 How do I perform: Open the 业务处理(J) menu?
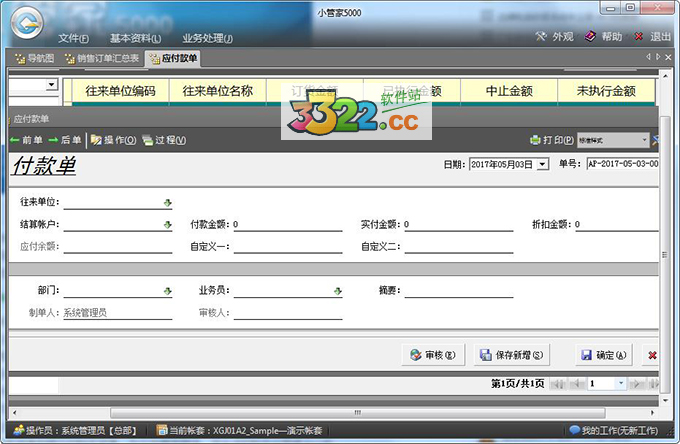click(207, 39)
